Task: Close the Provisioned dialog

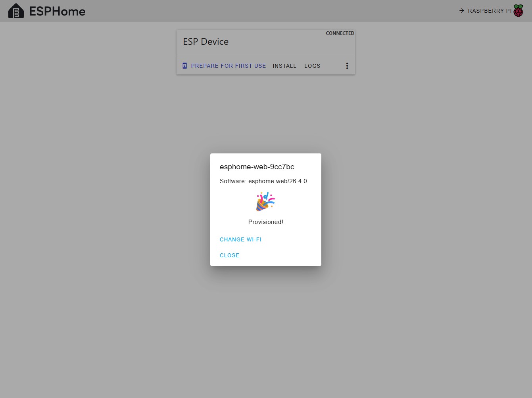Action: (229, 255)
